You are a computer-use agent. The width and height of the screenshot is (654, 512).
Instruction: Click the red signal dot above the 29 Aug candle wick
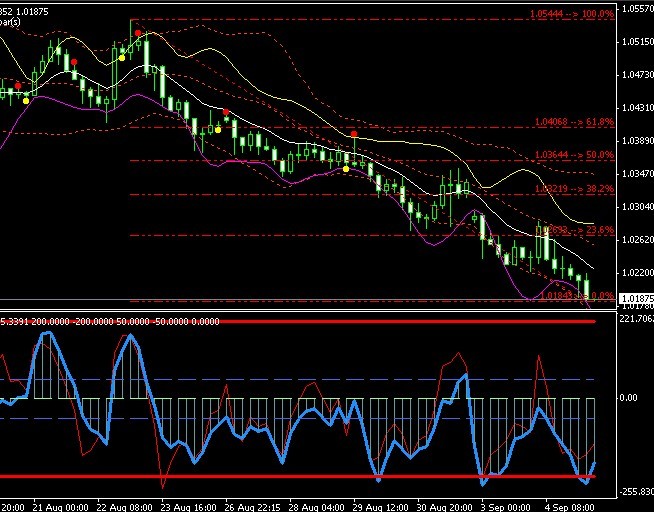[x=354, y=134]
